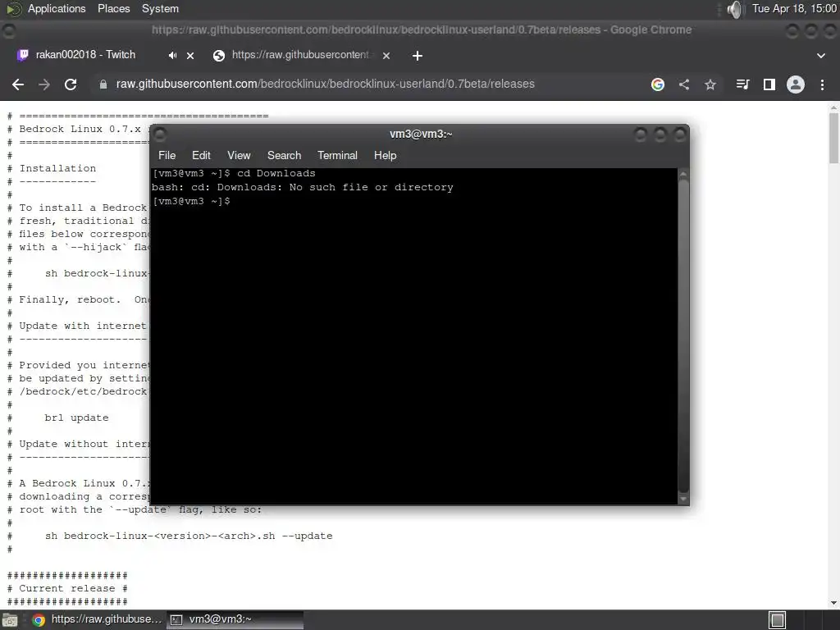Image resolution: width=840 pixels, height=630 pixels.
Task: Click the terminal scrollbar down arrow
Action: click(x=683, y=499)
